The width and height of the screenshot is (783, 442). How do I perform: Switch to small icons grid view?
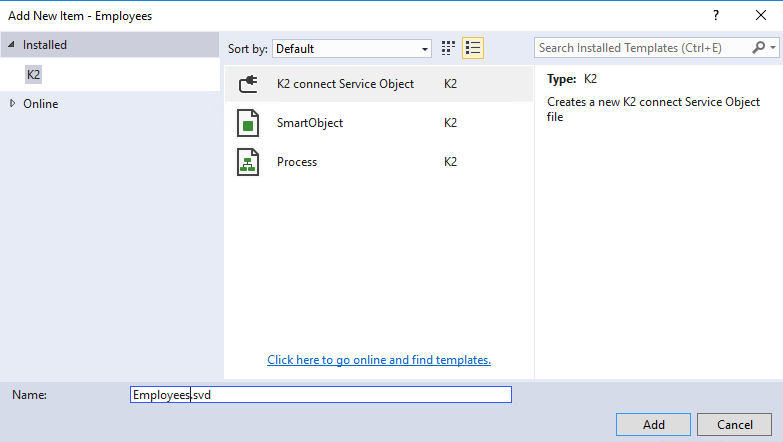click(x=448, y=48)
